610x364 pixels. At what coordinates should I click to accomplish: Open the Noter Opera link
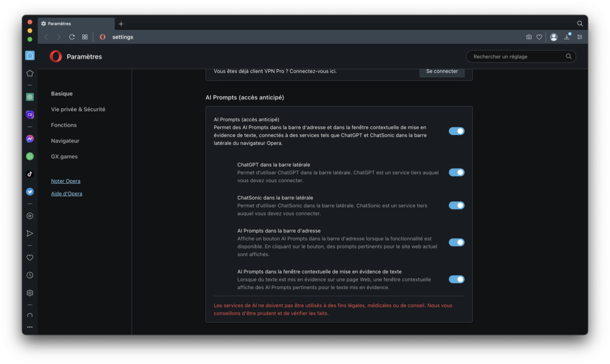tap(65, 181)
